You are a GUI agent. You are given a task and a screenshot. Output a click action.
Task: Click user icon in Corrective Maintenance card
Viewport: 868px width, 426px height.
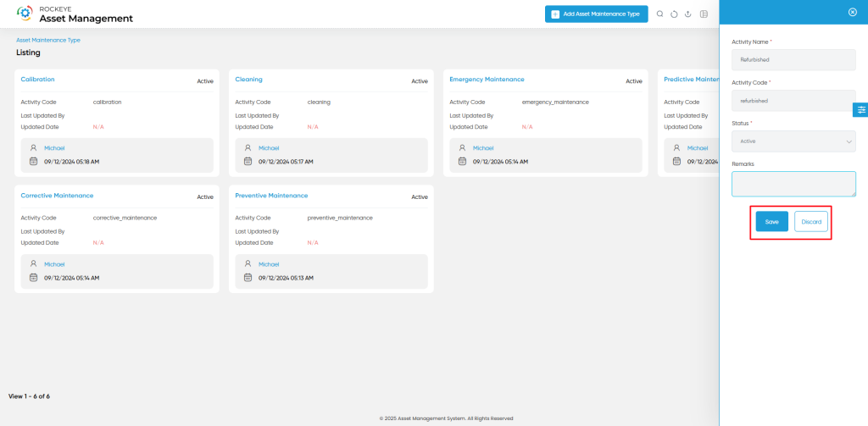(33, 264)
